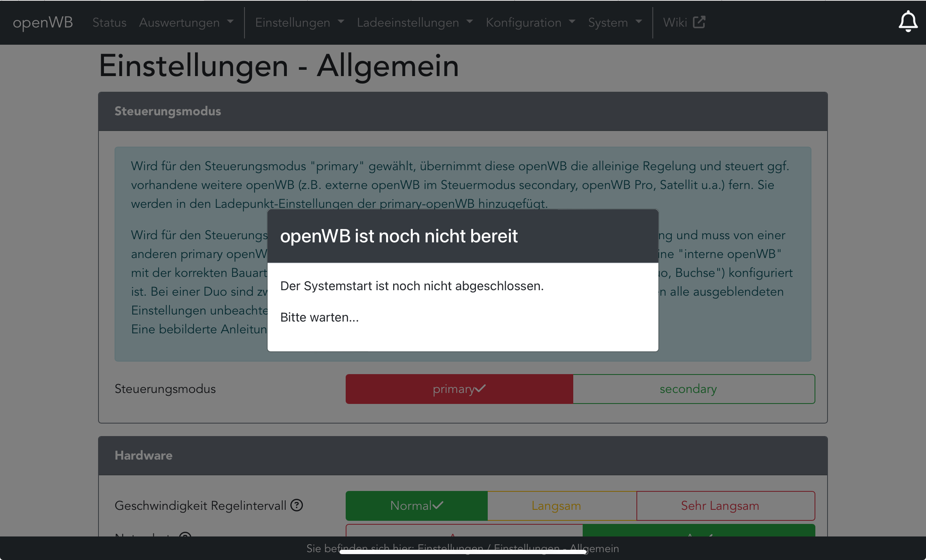Click the checkmark on the Normal button
This screenshot has height=560, width=926.
click(x=438, y=505)
